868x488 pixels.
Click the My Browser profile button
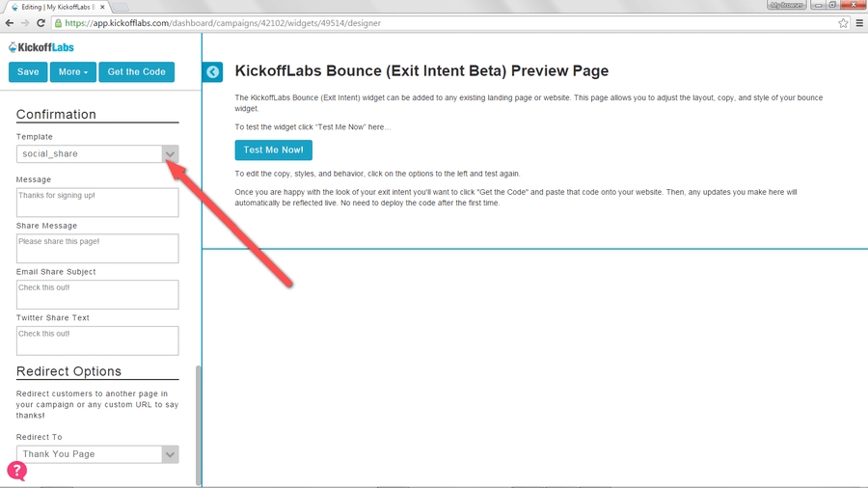point(787,5)
